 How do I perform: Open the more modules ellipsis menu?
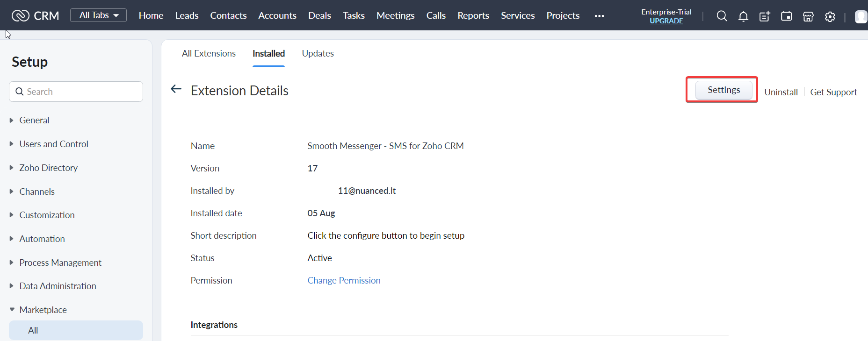[x=599, y=16]
